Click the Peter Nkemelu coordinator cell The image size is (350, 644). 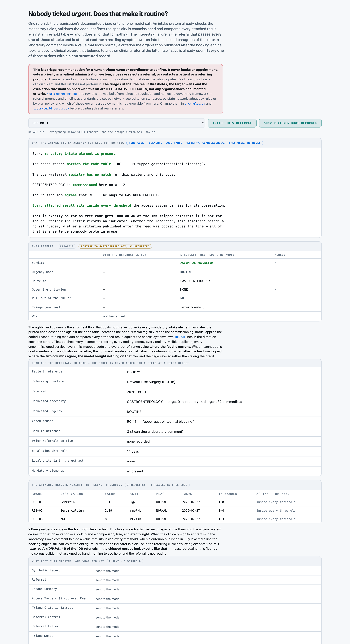click(192, 307)
